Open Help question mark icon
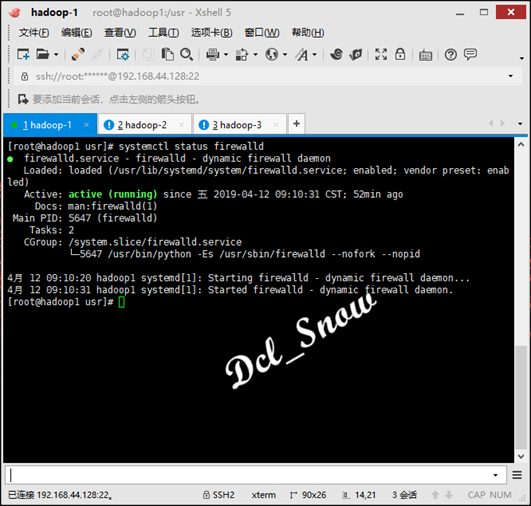 click(451, 54)
